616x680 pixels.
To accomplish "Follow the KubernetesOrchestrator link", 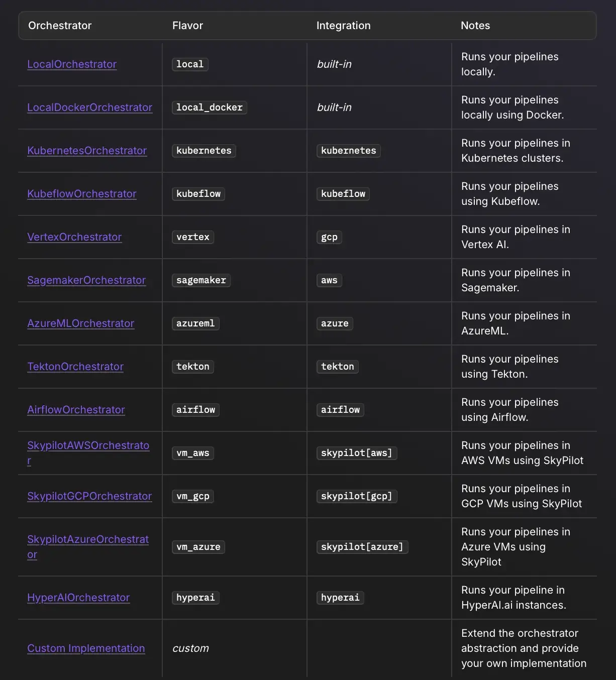I will point(87,151).
